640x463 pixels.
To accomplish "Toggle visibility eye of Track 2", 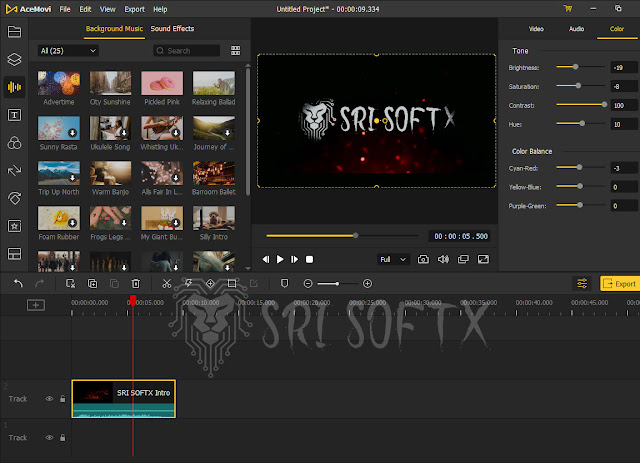I will 49,398.
